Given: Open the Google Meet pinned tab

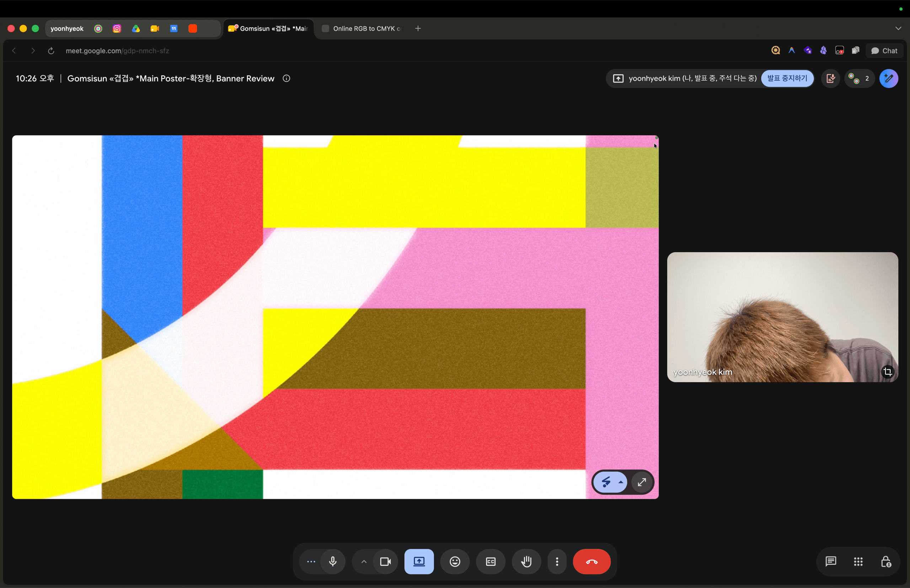Looking at the screenshot, I should [155, 29].
